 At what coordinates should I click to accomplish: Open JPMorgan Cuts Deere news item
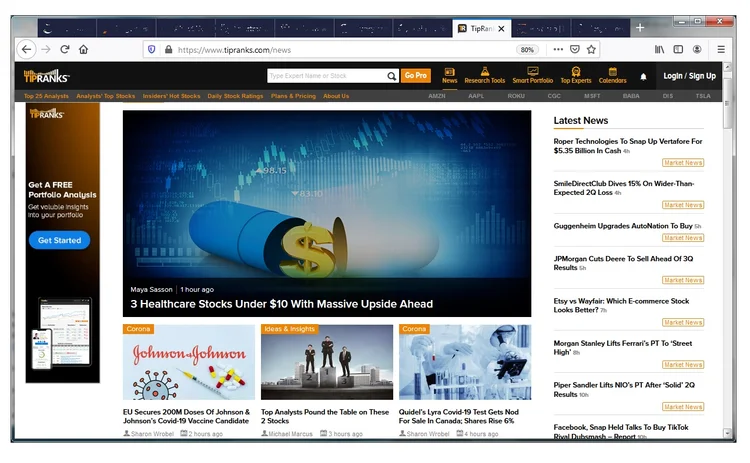[x=623, y=263]
